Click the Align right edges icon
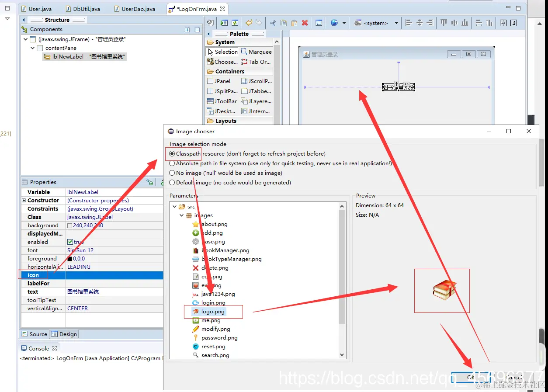Viewport: 548px width, 392px height. (x=430, y=23)
